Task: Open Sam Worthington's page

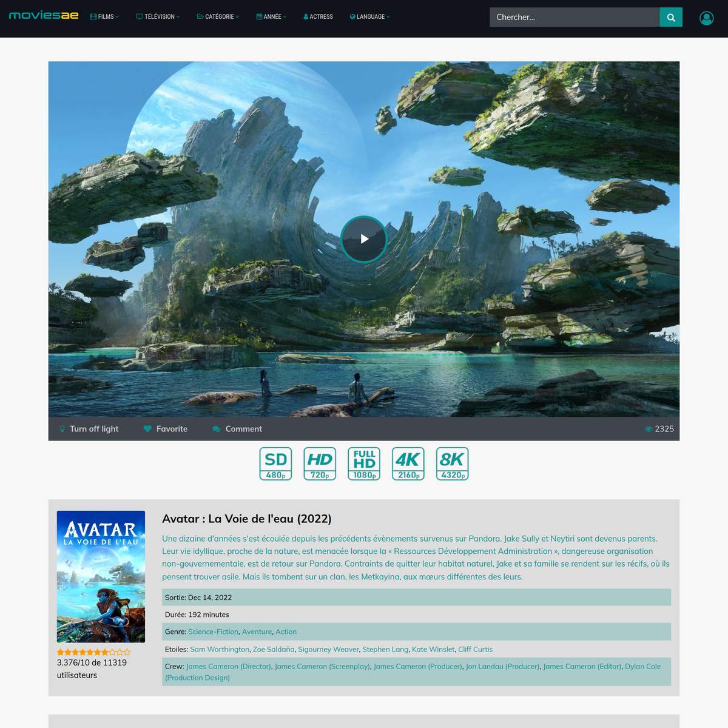Action: [220, 649]
